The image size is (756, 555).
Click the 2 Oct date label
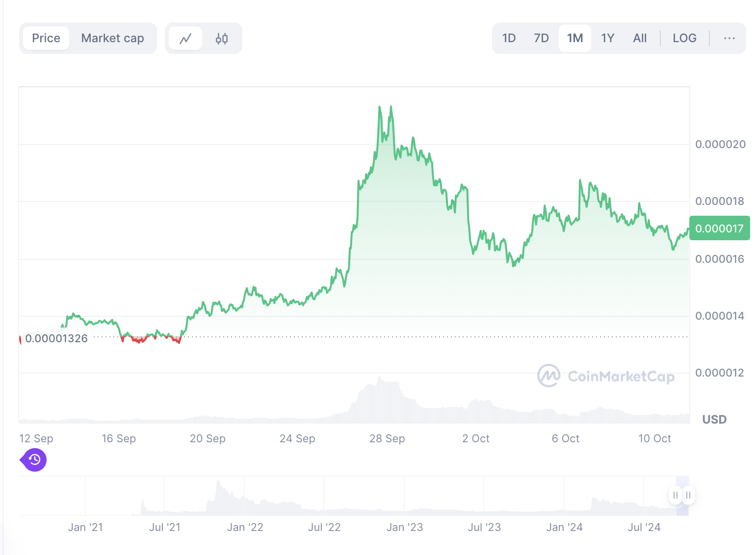476,438
